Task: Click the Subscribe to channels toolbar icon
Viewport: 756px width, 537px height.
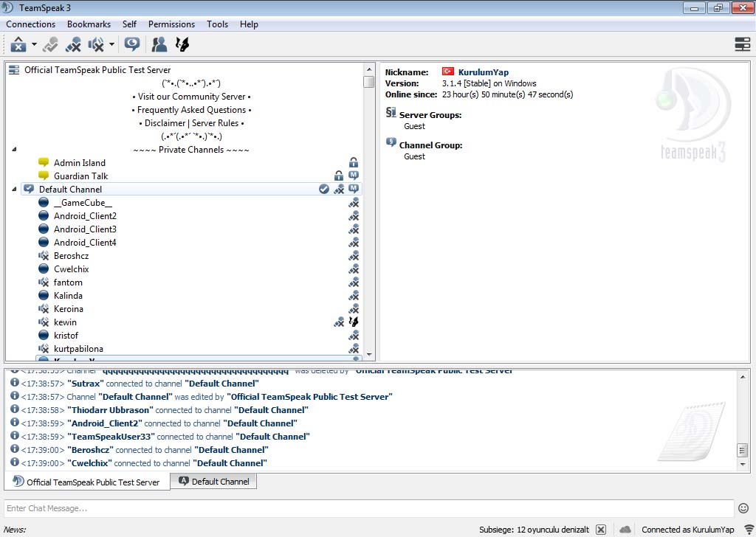Action: pos(131,44)
